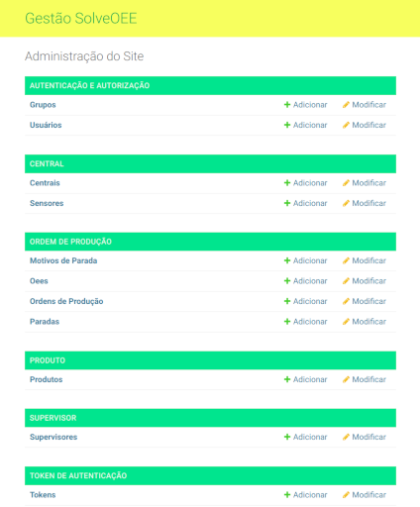Screen dimensions: 420x507
Task: Open the Token de Autenticação section header
Action: 78,475
